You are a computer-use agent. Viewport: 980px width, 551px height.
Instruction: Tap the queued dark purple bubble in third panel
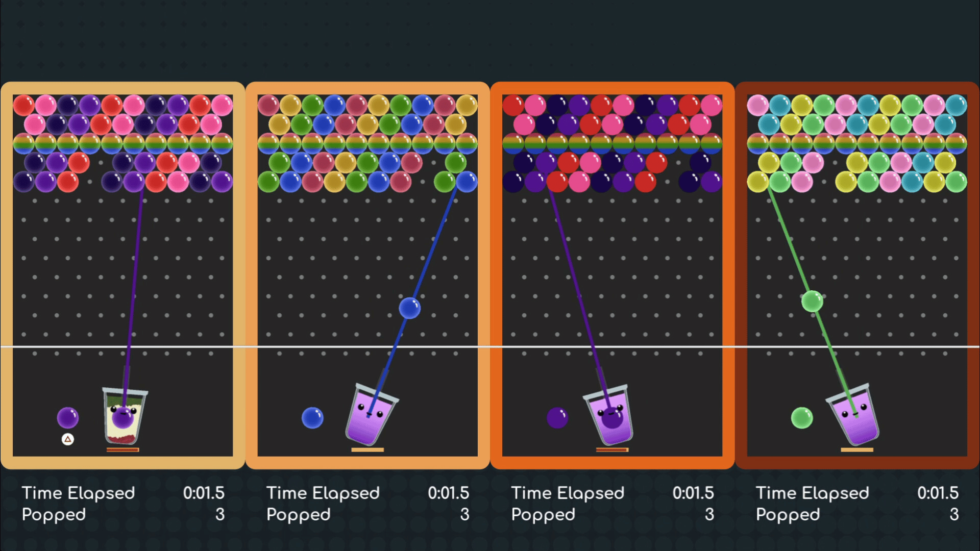[x=557, y=418]
